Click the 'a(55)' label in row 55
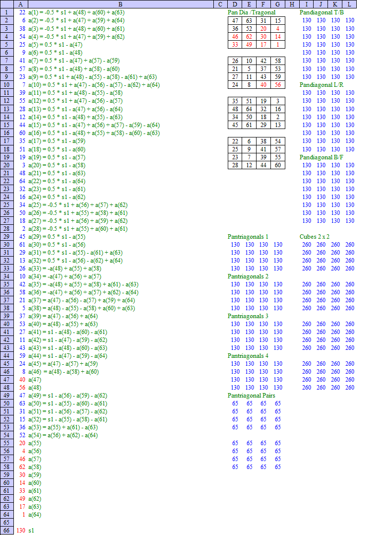 click(35, 443)
